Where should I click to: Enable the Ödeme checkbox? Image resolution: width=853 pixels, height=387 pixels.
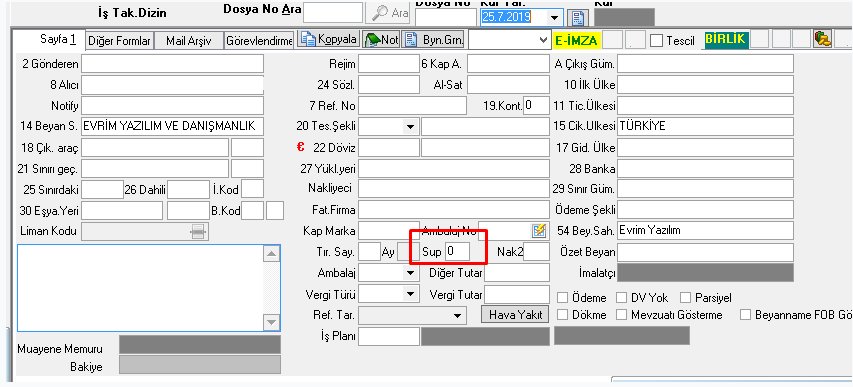pos(564,298)
